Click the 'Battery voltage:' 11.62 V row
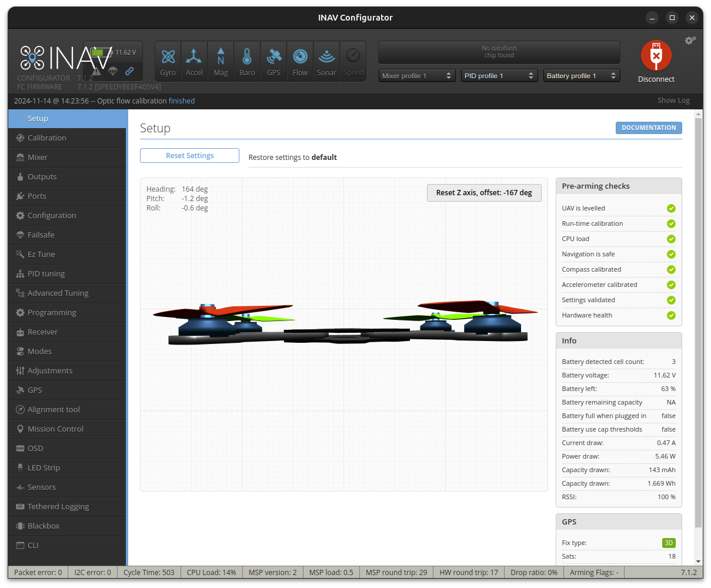The width and height of the screenshot is (711, 588). (x=619, y=375)
